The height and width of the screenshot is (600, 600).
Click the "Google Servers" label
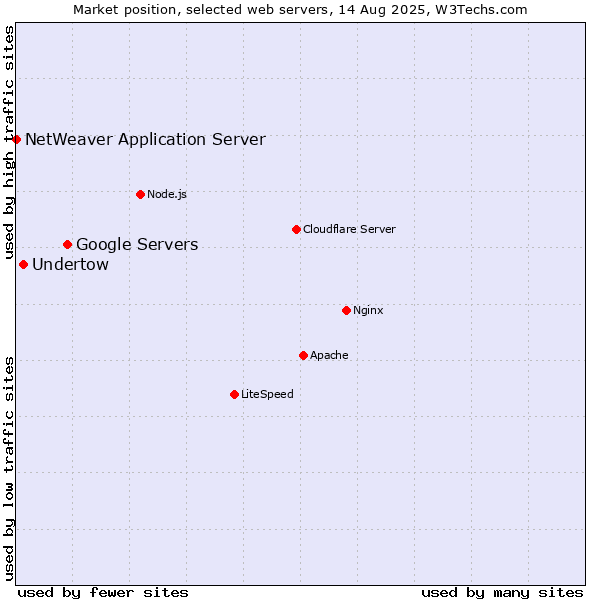[137, 245]
